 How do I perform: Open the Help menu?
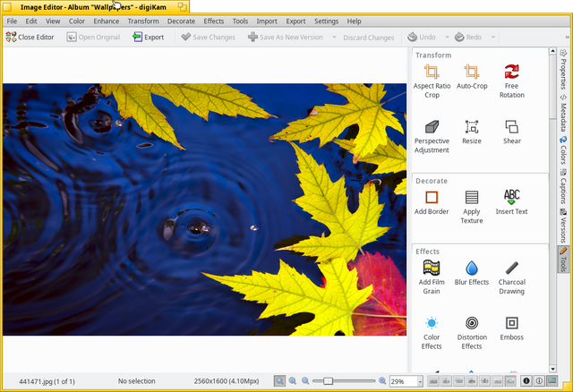coord(355,21)
